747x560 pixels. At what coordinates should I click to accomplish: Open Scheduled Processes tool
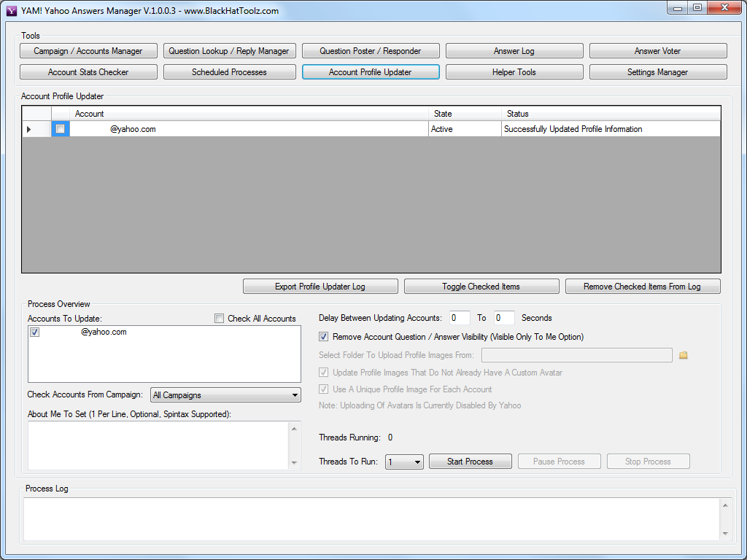(x=229, y=72)
